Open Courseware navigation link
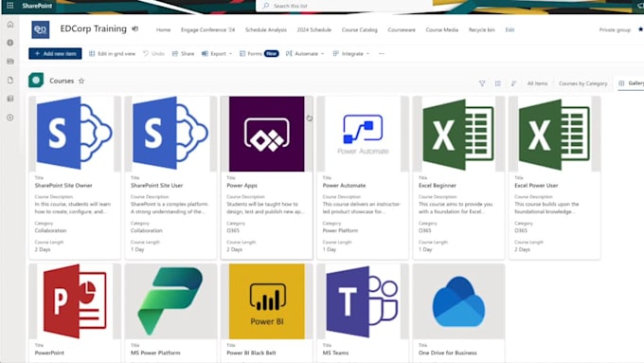The width and height of the screenshot is (644, 363). [402, 30]
